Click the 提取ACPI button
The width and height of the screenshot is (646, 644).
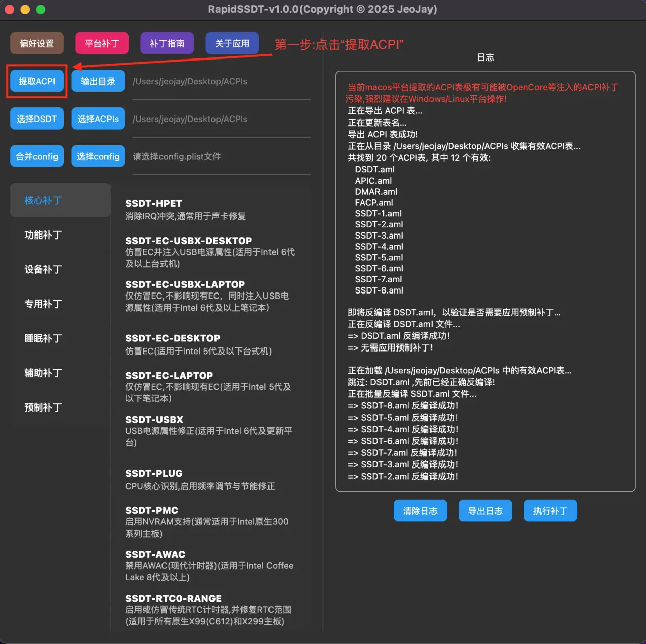[37, 81]
